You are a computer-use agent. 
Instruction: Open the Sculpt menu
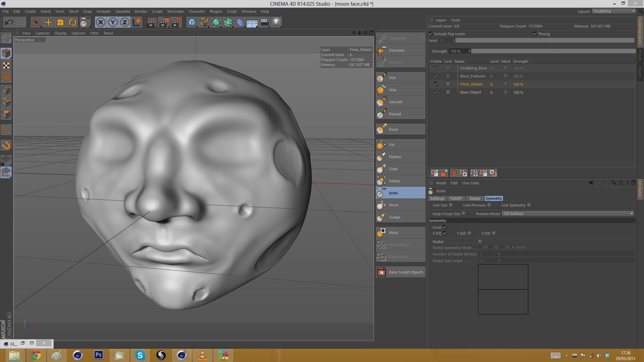[157, 11]
